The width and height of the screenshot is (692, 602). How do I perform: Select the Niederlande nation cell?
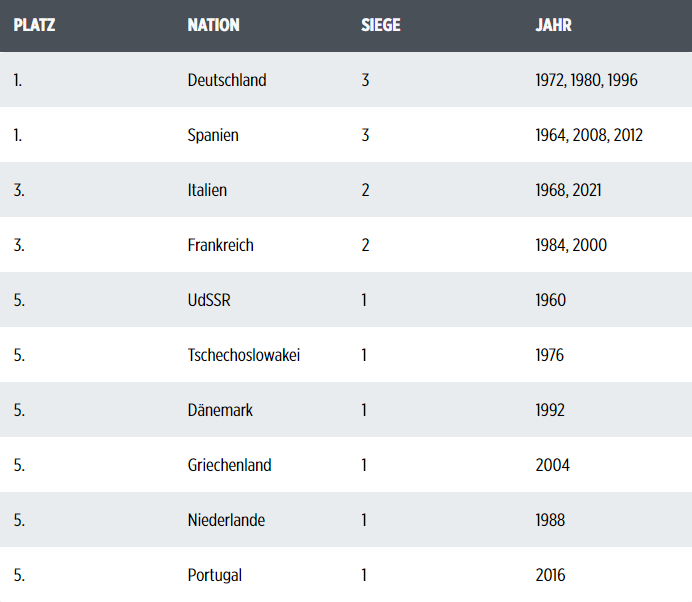(x=226, y=520)
